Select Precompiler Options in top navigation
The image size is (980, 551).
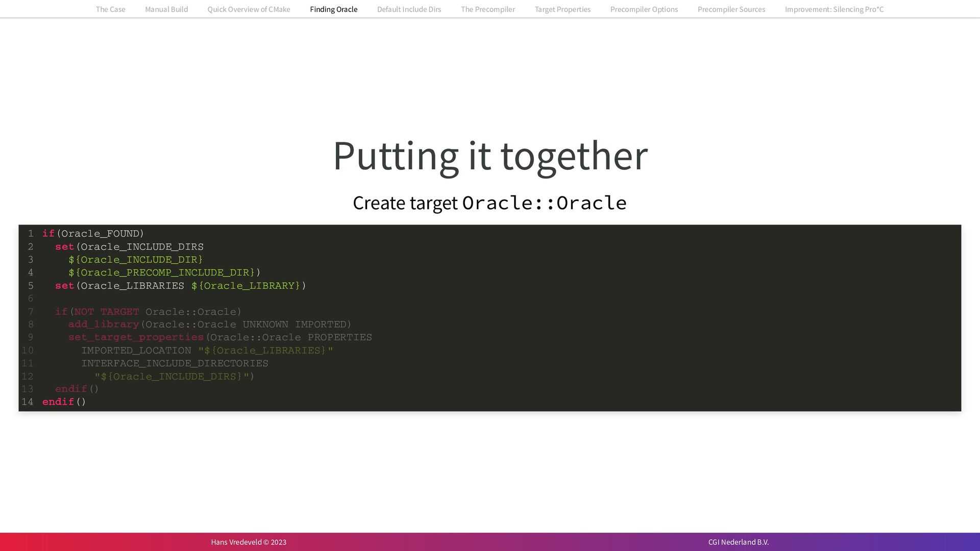(x=644, y=9)
